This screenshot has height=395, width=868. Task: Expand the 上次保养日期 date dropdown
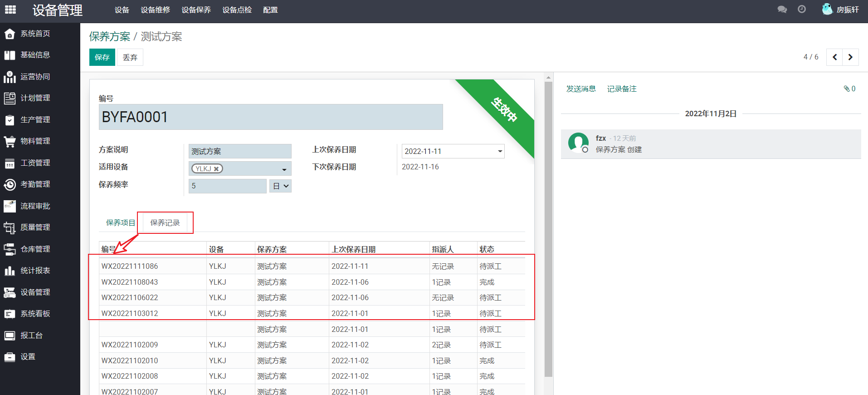pos(500,151)
